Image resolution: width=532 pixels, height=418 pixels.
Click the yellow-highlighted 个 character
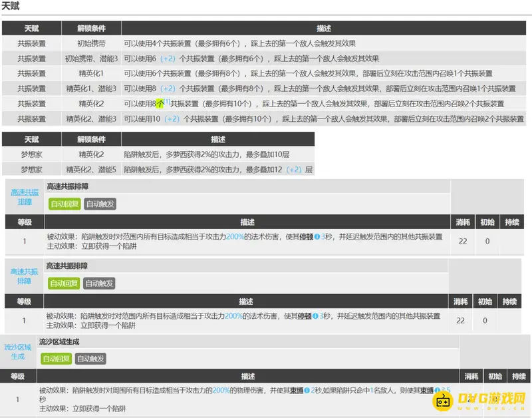click(160, 104)
